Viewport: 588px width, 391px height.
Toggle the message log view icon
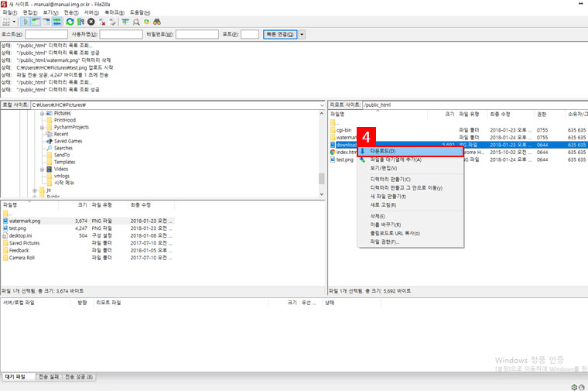pos(26,22)
